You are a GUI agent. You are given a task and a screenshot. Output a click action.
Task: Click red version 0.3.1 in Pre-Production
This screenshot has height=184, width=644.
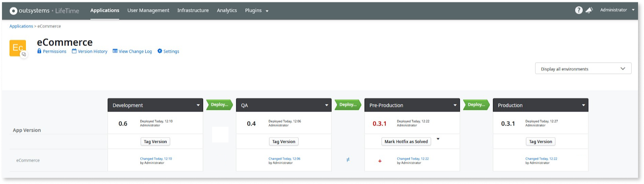(x=380, y=124)
